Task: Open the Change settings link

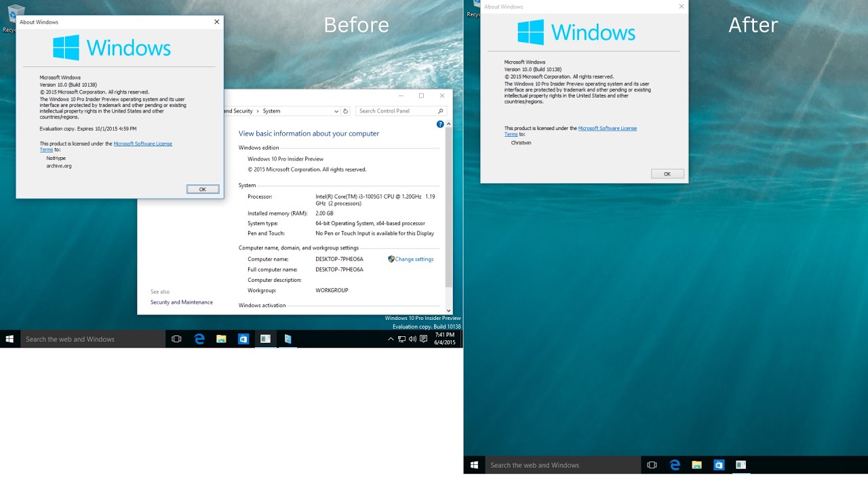Action: tap(414, 259)
